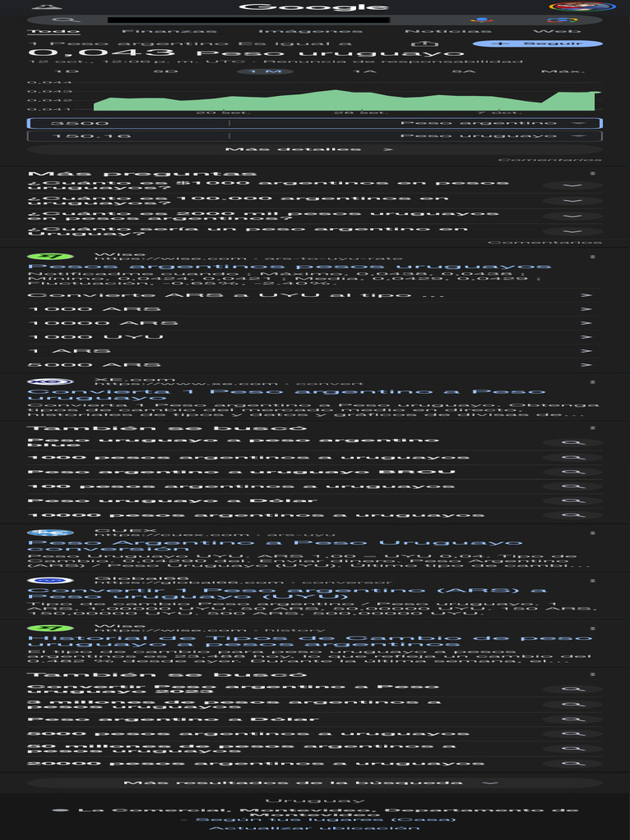
Task: Search icon for 'Peso uruguayo a Dólar'
Action: pos(573,501)
